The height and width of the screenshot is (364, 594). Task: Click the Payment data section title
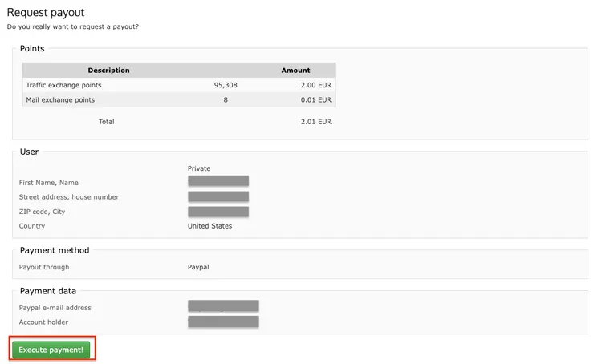point(48,291)
